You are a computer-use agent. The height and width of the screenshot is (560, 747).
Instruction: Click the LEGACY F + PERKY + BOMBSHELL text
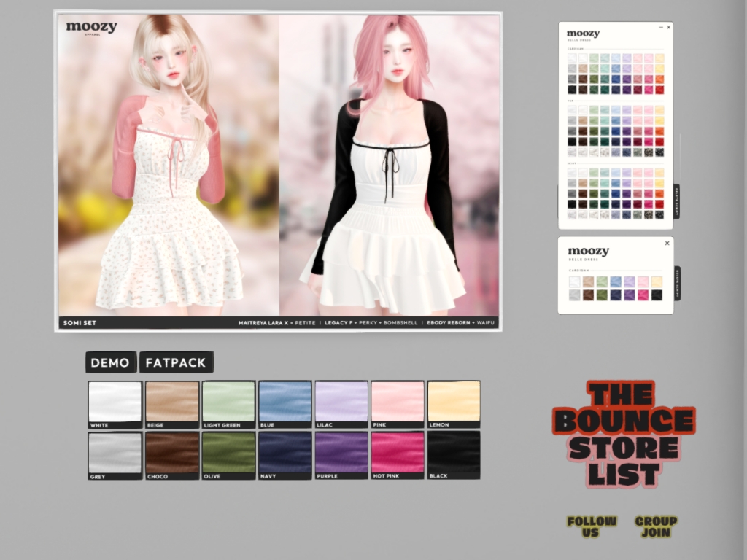pos(371,323)
